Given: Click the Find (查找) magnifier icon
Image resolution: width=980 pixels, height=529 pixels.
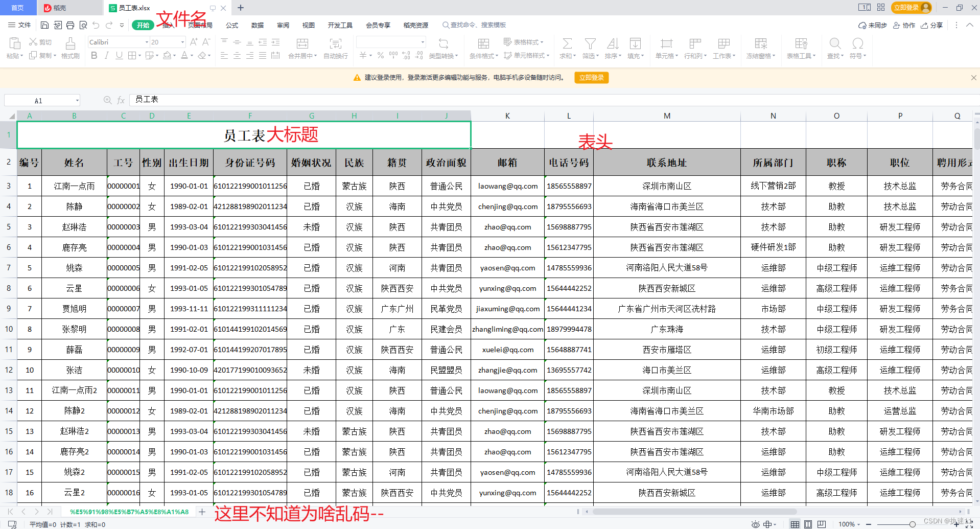Looking at the screenshot, I should pyautogui.click(x=835, y=43).
